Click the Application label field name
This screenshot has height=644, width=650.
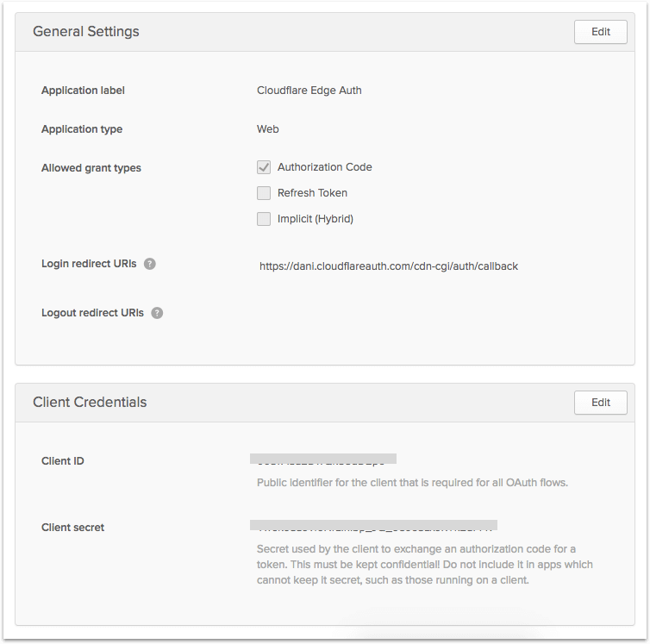[x=83, y=91]
